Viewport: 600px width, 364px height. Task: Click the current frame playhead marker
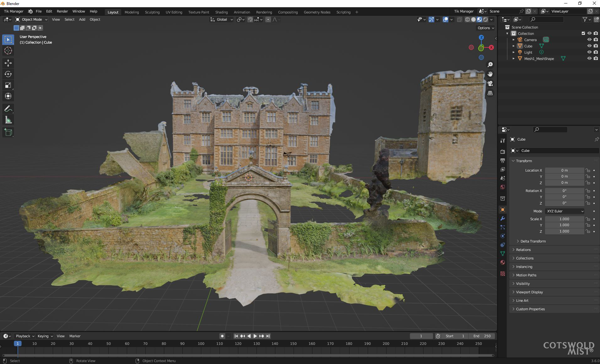tap(18, 344)
